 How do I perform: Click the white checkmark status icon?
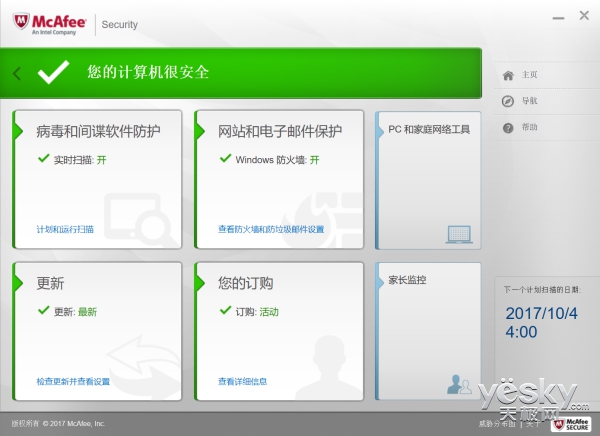click(x=54, y=72)
